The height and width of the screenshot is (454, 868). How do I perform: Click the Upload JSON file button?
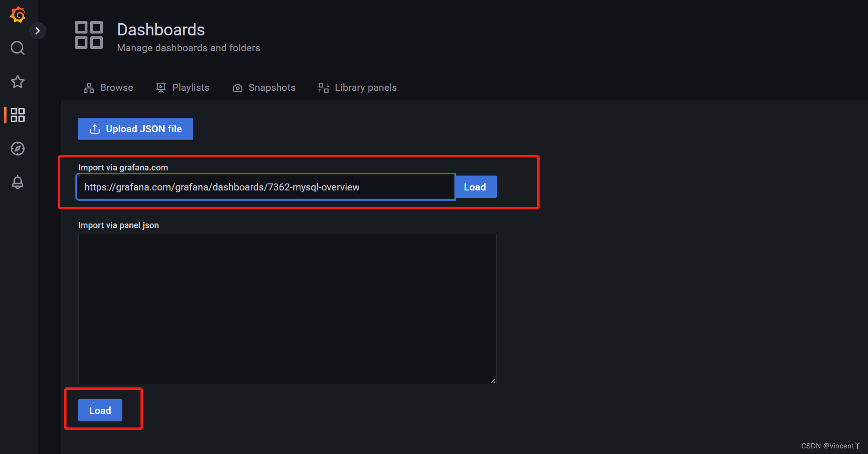[135, 129]
